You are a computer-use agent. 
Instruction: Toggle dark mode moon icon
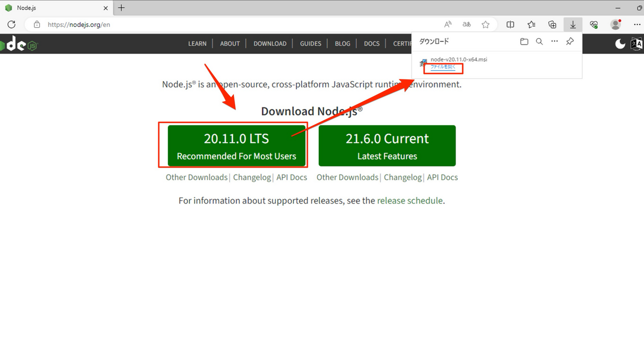[x=620, y=44]
